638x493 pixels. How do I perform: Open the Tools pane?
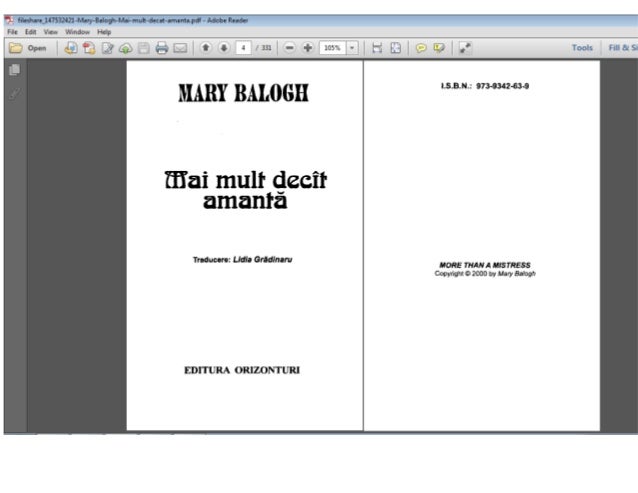tap(582, 48)
